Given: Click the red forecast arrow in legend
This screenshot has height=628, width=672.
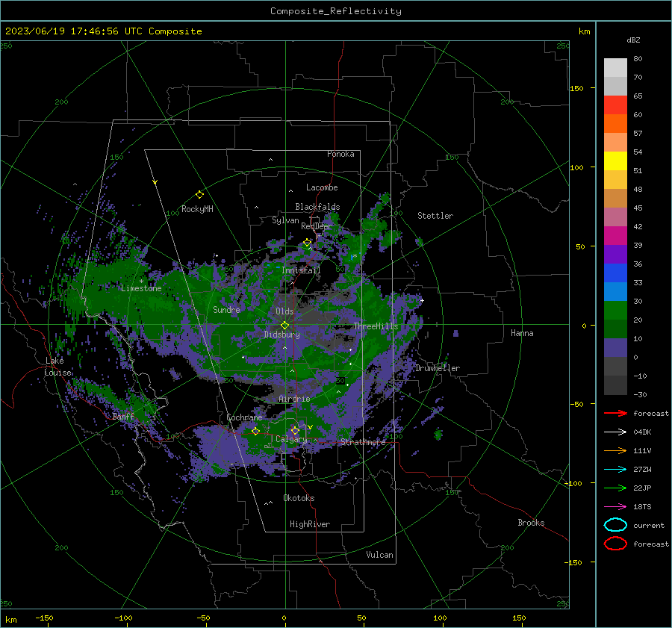Looking at the screenshot, I should click(615, 413).
